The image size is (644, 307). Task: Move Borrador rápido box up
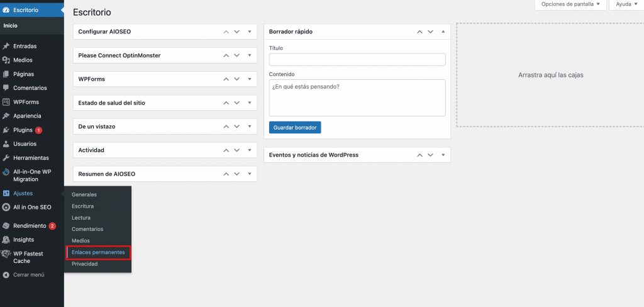[x=419, y=31]
